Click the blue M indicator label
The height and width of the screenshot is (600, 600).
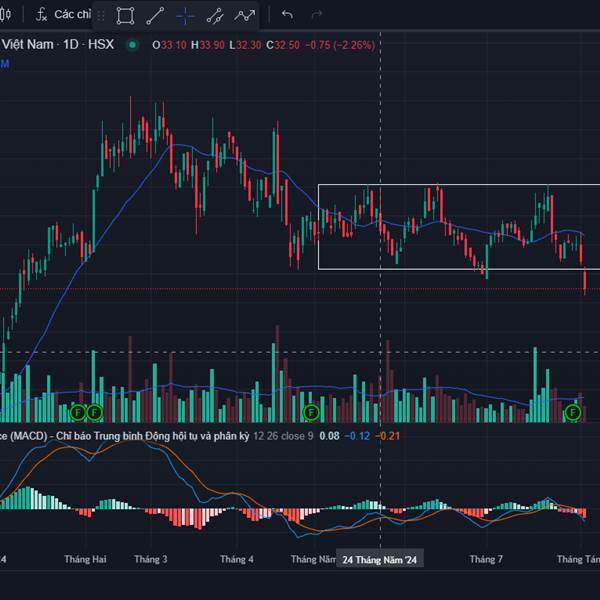tap(5, 64)
